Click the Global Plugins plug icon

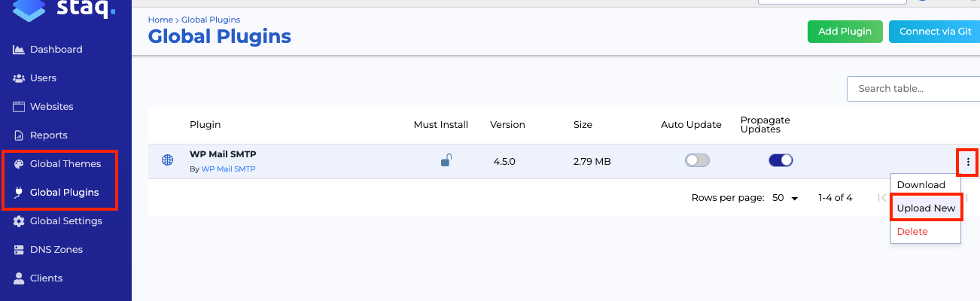[20, 193]
